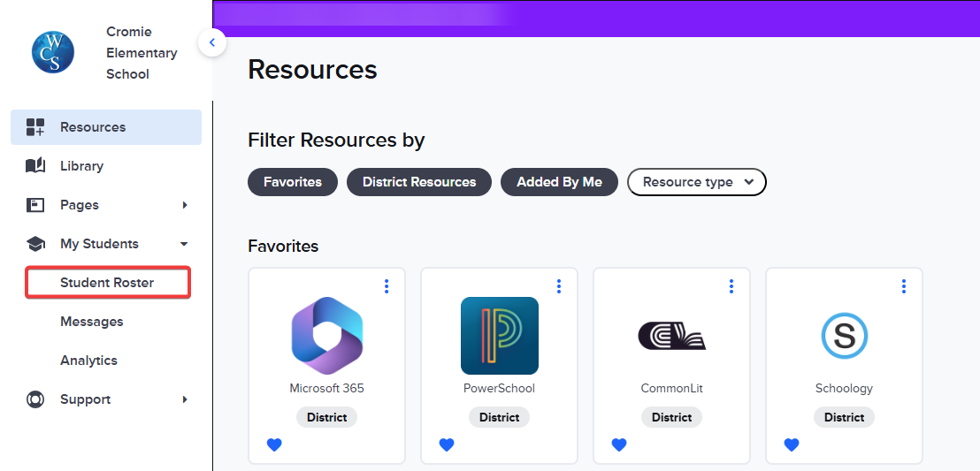Click the Favorites section heading

coord(283,247)
